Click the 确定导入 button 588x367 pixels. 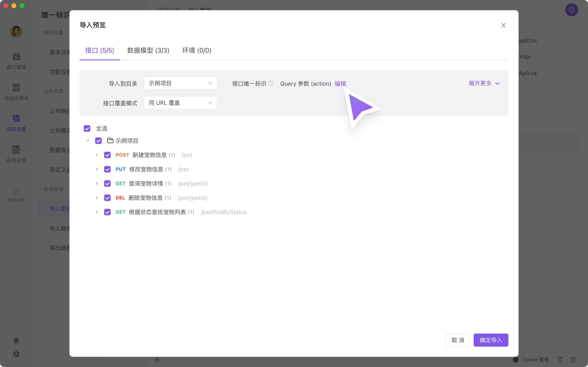coord(491,340)
